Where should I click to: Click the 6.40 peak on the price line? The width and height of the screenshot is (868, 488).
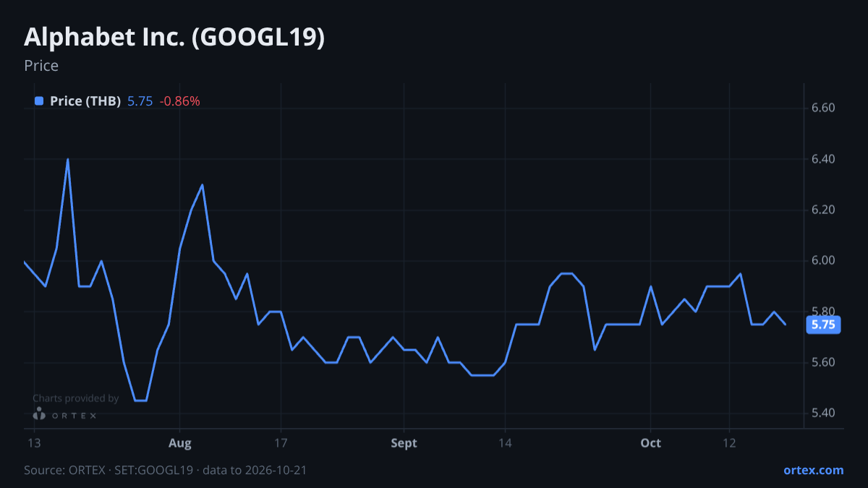(68, 159)
